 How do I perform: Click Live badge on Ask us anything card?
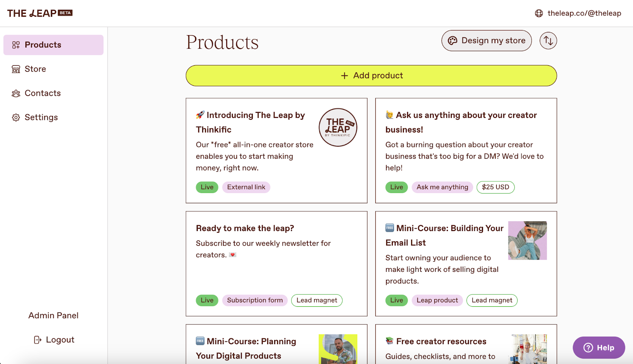(x=396, y=187)
